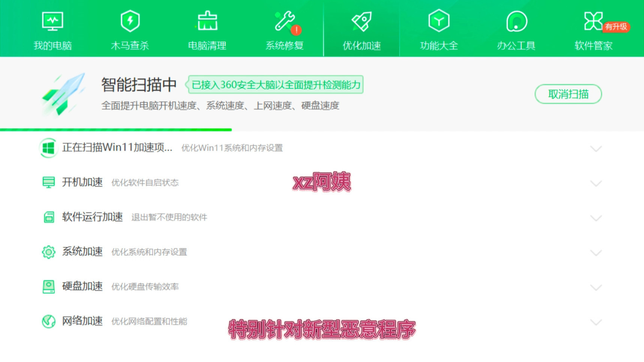
Task: Switch to the 功能大全 tab label
Action: click(x=439, y=46)
